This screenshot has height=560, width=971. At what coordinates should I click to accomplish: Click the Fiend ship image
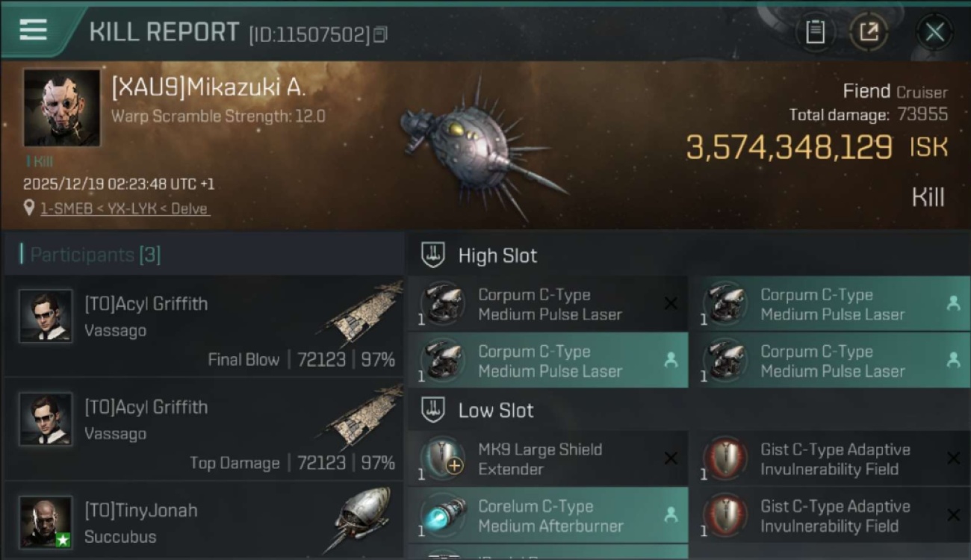[x=478, y=149]
